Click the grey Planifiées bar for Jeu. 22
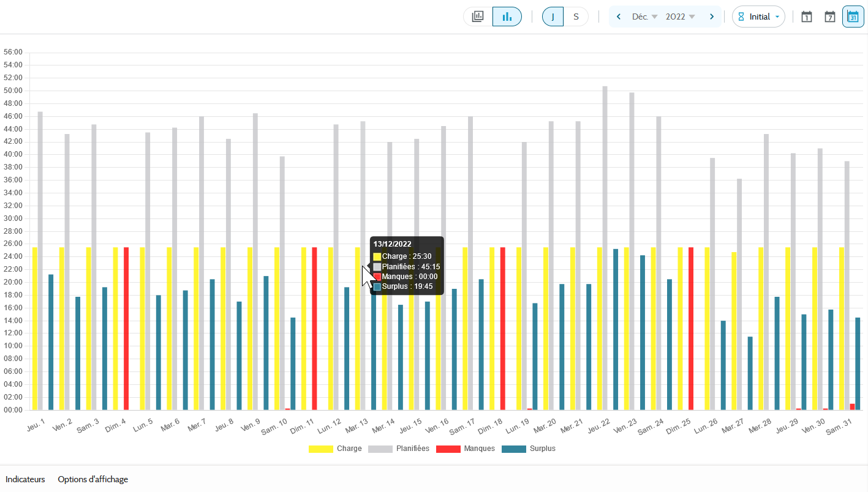 click(605, 248)
